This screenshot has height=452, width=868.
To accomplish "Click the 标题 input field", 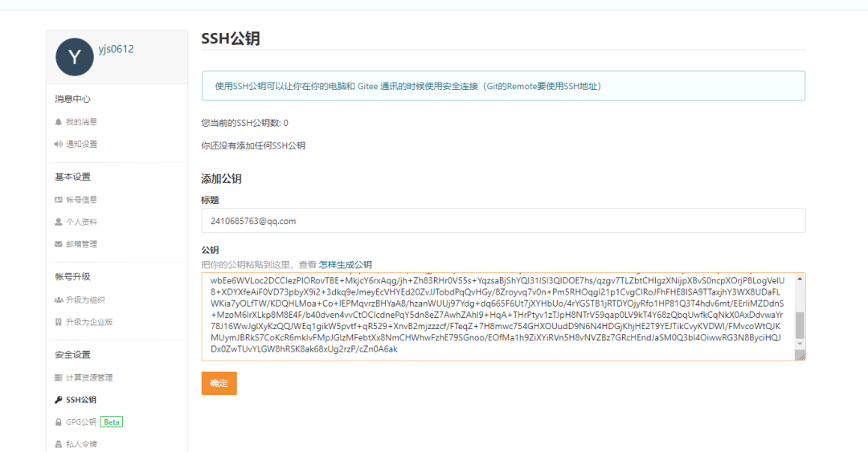I will pyautogui.click(x=503, y=221).
